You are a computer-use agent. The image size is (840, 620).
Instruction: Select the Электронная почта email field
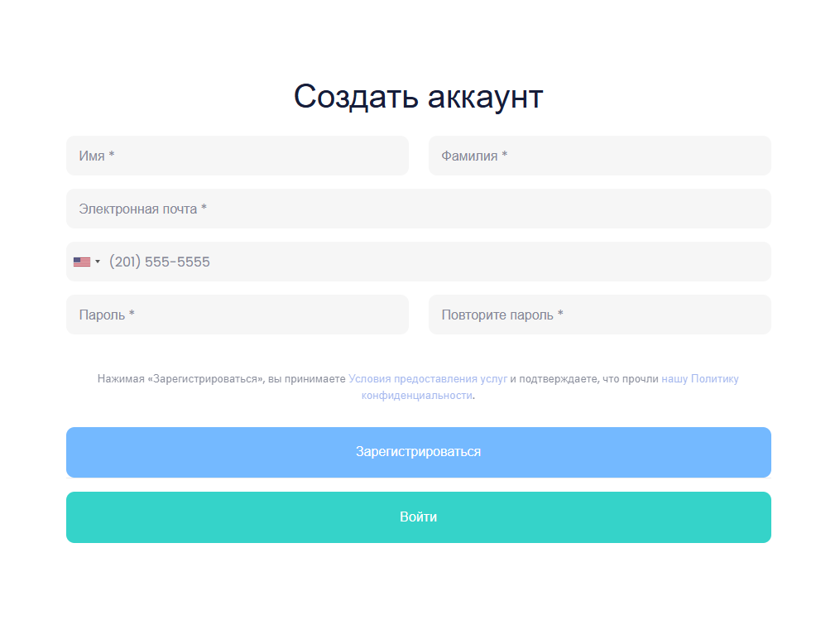point(418,209)
